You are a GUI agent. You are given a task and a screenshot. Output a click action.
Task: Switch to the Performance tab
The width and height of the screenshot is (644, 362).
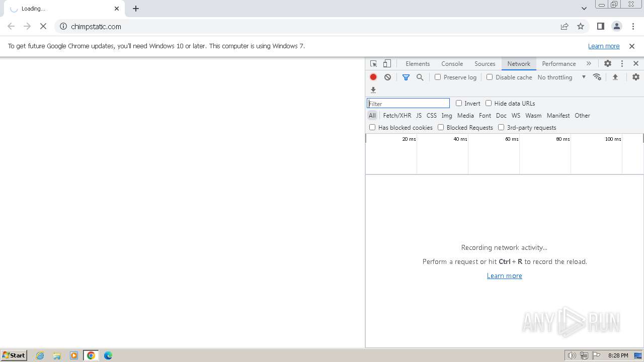tap(559, 64)
